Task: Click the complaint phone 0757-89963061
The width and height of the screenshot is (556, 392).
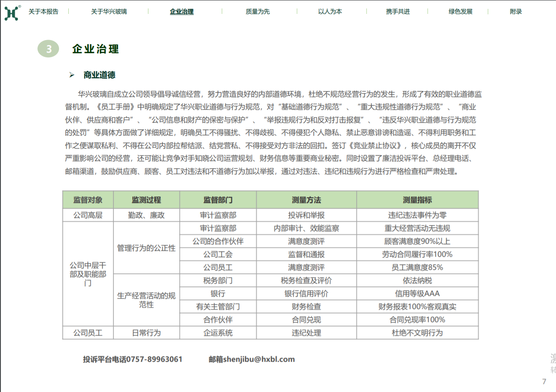Action: 154,359
